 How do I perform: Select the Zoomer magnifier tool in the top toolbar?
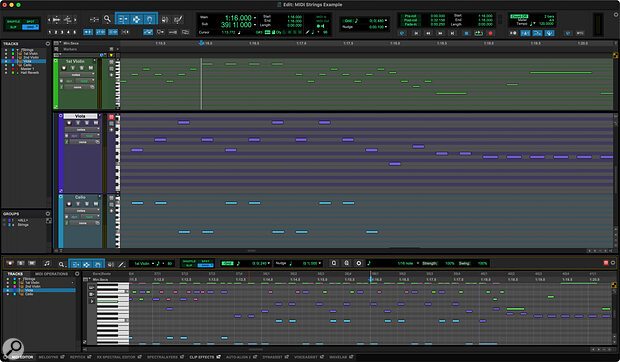[107, 19]
